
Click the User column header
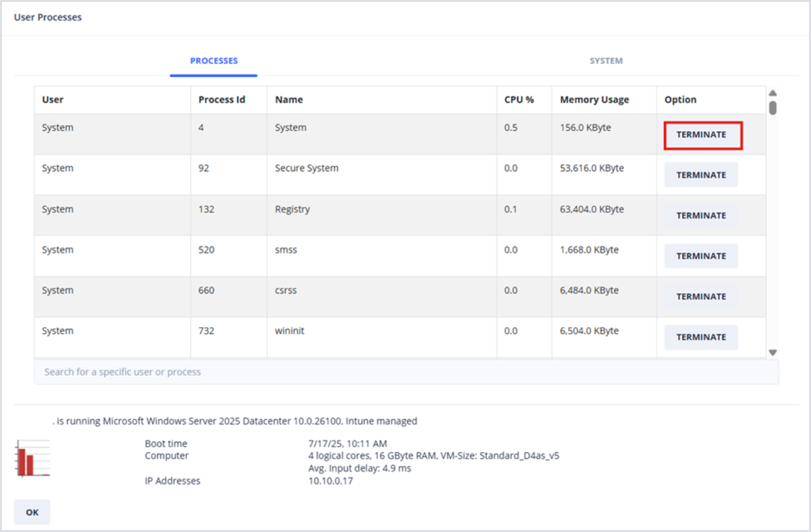53,100
